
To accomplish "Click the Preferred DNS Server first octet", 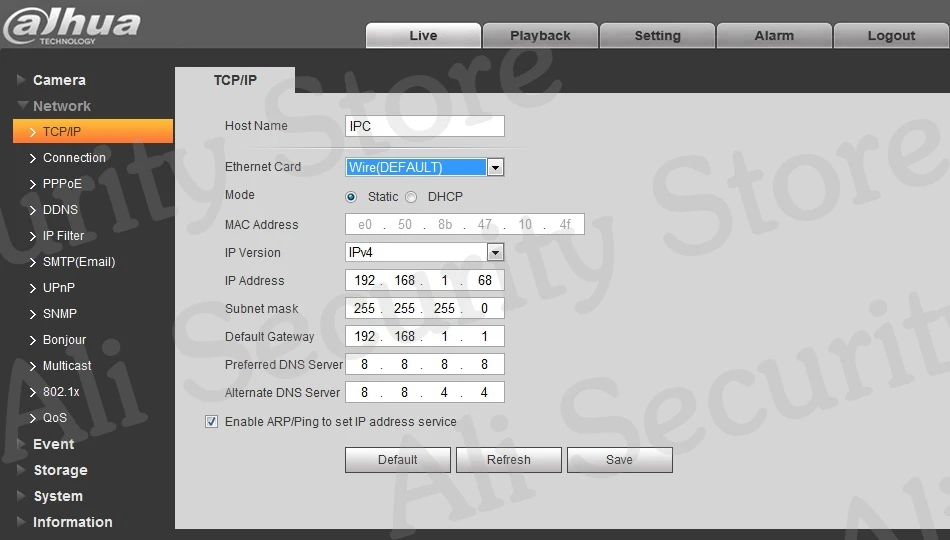I will (365, 364).
